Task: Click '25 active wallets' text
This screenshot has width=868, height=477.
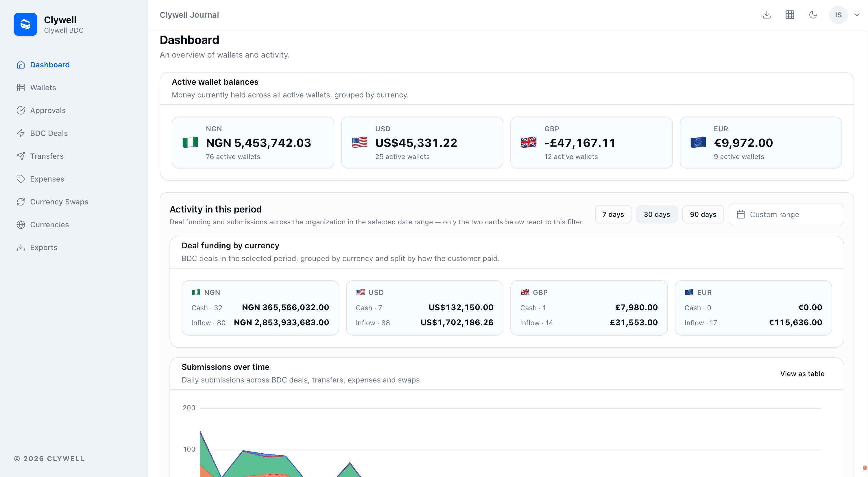Action: pyautogui.click(x=402, y=157)
